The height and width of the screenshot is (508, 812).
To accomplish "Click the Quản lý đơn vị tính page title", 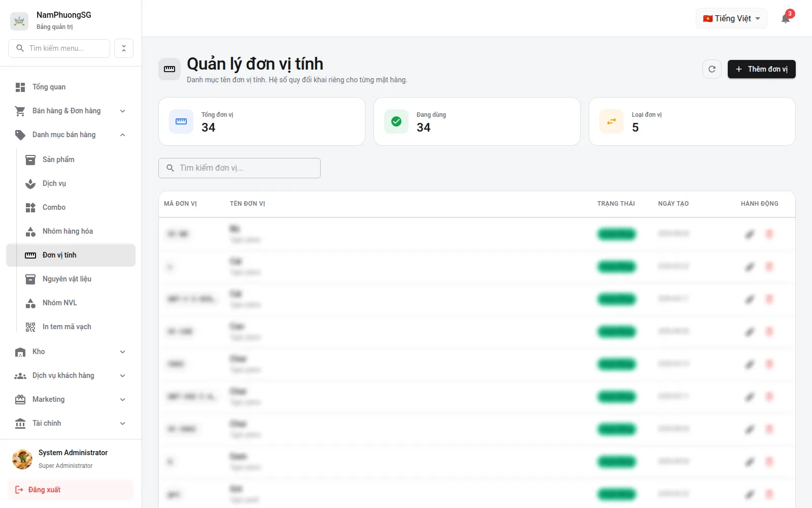I will tap(255, 64).
